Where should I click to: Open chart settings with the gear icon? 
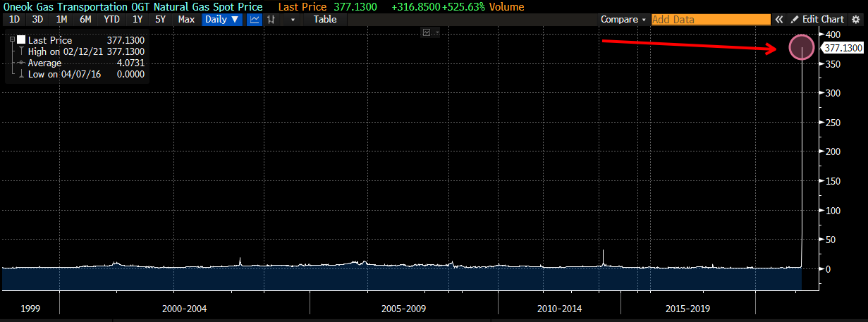pos(855,20)
